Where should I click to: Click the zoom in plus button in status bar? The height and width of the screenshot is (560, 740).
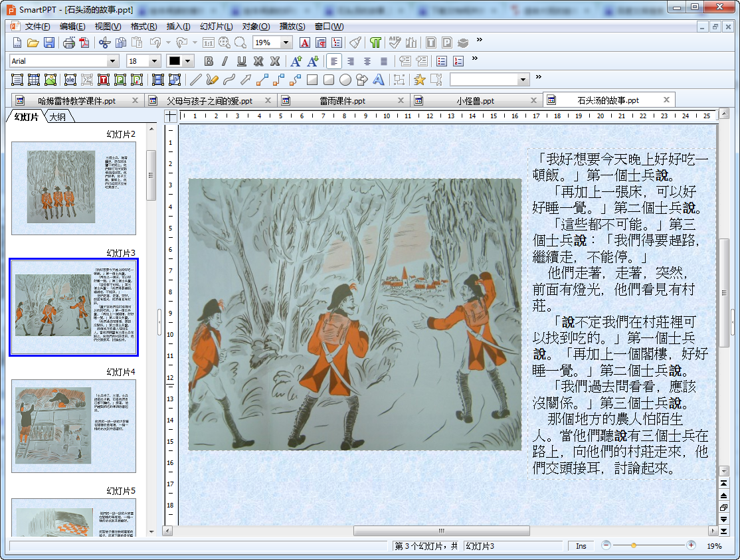click(690, 545)
